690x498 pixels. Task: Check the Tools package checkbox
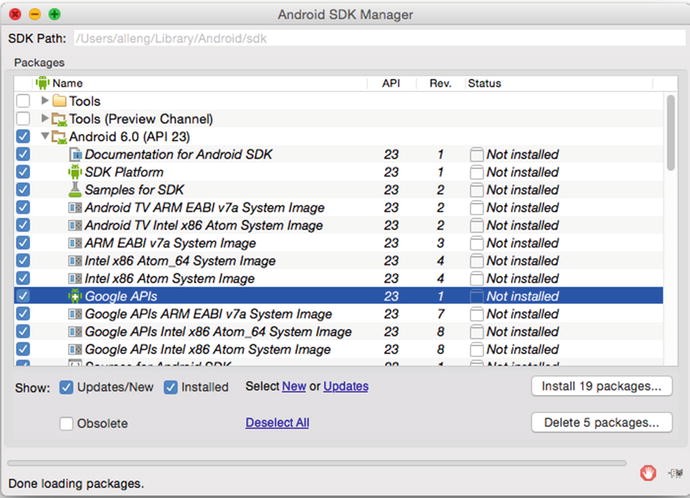tap(23, 101)
